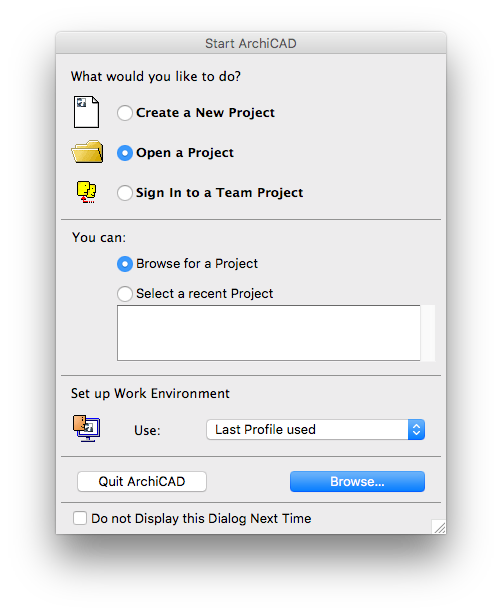Choose Sign In to a Team Project
Image resolution: width=502 pixels, height=614 pixels.
click(x=125, y=193)
